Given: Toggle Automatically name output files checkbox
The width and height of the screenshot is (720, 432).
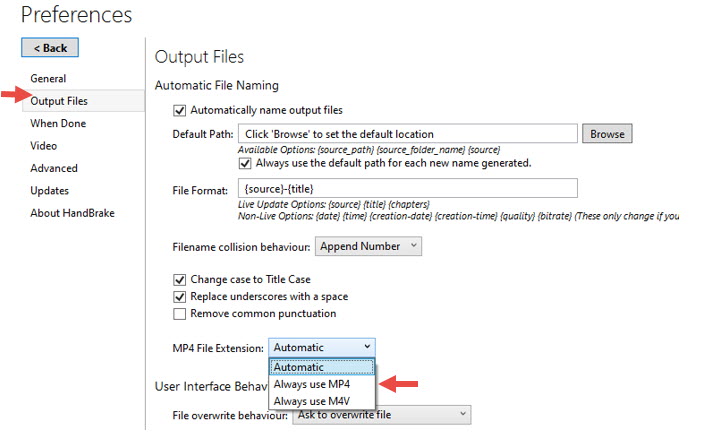Looking at the screenshot, I should point(180,111).
